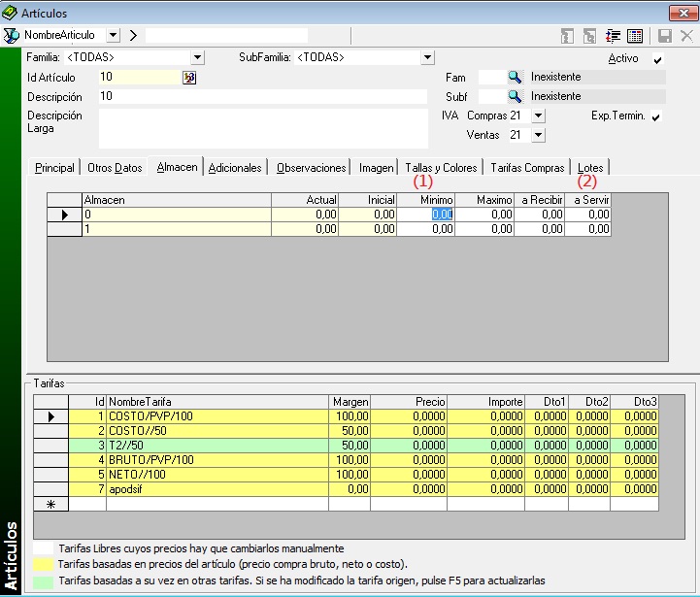Show the Tarifas Compras tab
Screen dimensions: 700x597
527,168
